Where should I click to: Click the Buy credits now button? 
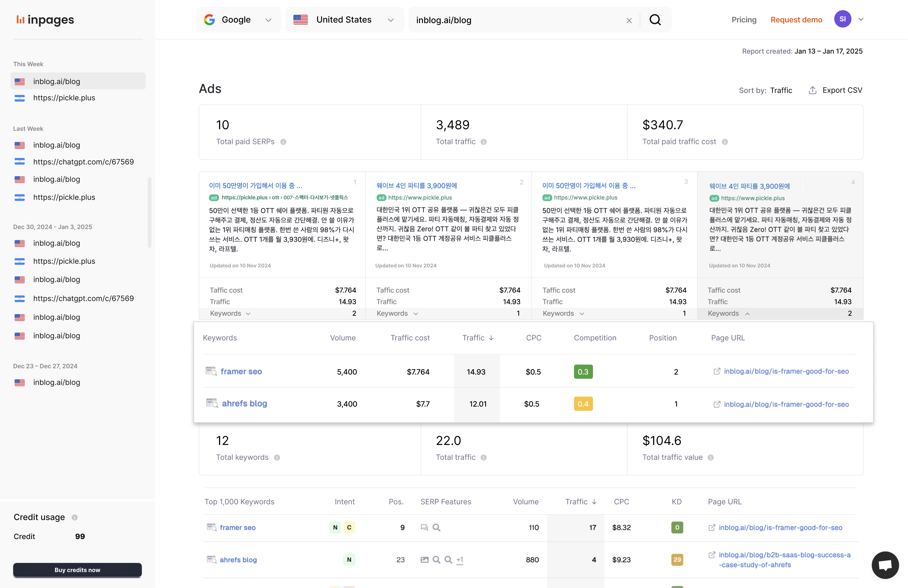pos(77,570)
